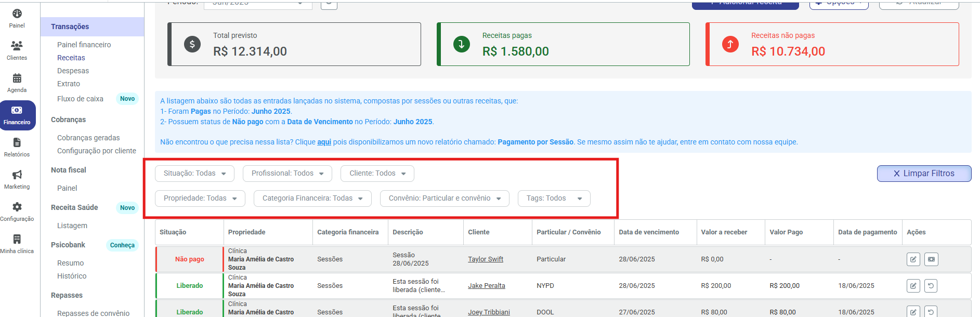Click the DOOL convênio cell
The width and height of the screenshot is (980, 317).
[545, 312]
